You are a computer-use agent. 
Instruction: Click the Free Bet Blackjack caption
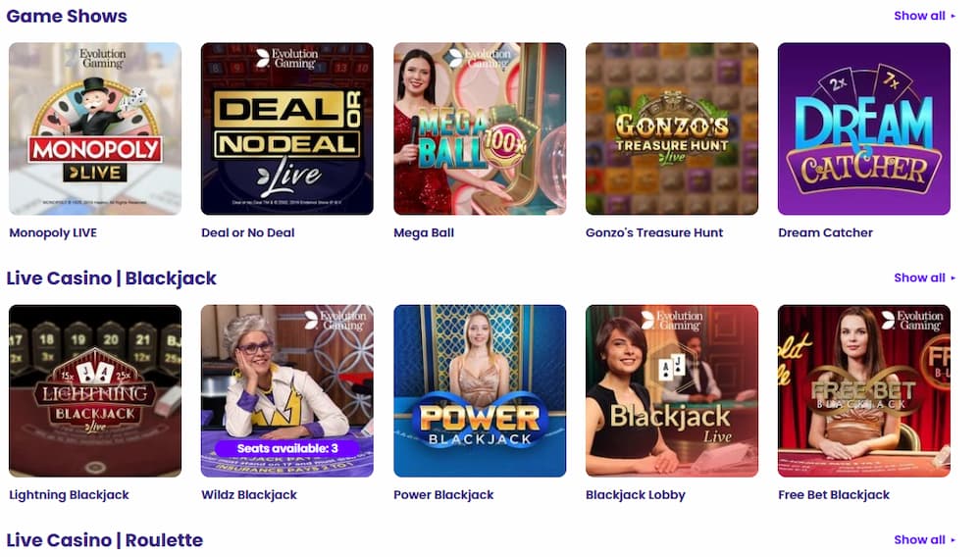pos(834,495)
